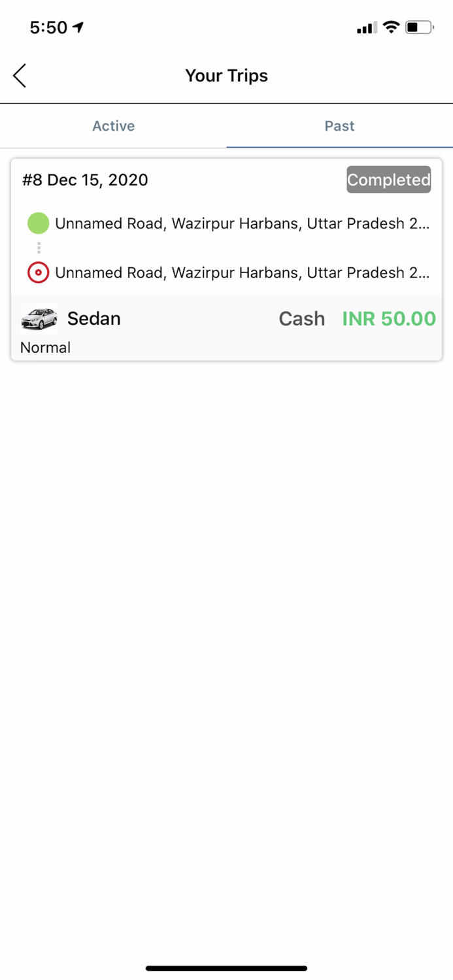Tap the cellular signal bars icon
The height and width of the screenshot is (980, 453).
[x=365, y=28]
